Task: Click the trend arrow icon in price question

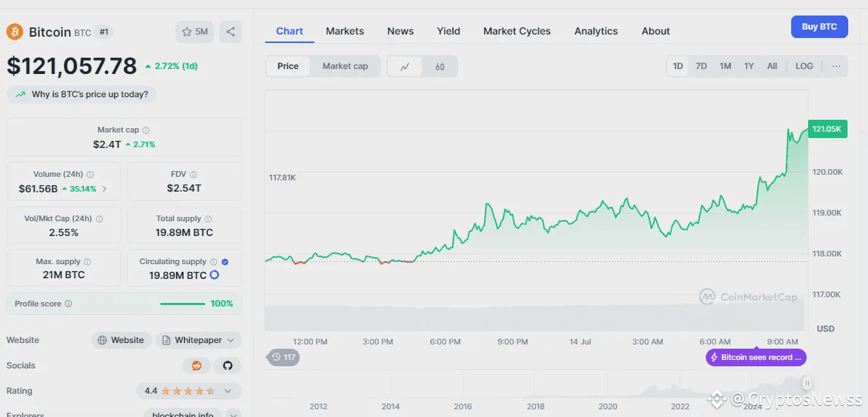Action: [20, 94]
